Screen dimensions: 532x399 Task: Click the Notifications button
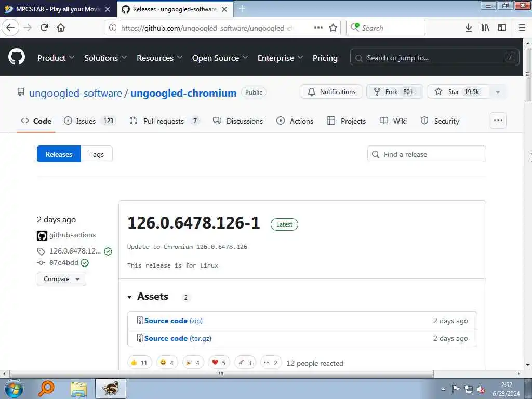click(x=331, y=91)
